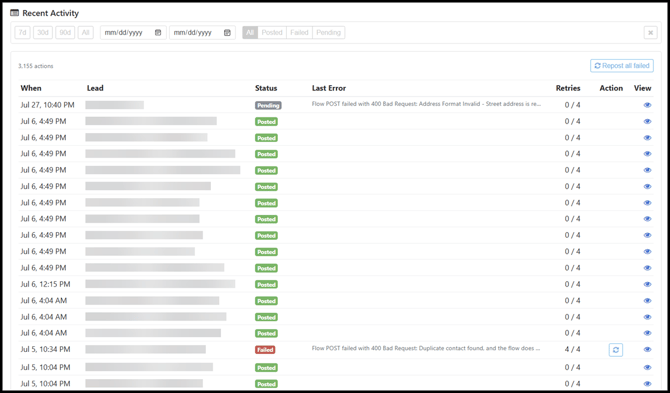Click the Lead column header

pyautogui.click(x=95, y=88)
